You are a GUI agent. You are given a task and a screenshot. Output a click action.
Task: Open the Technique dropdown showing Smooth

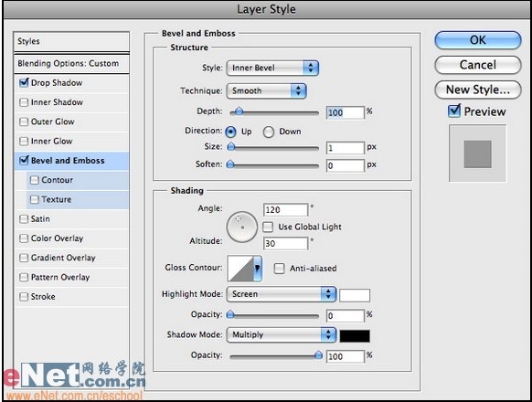[x=266, y=91]
